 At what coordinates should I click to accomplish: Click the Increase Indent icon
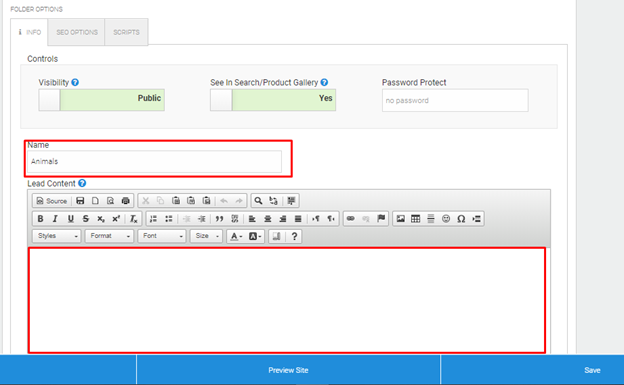click(x=202, y=219)
